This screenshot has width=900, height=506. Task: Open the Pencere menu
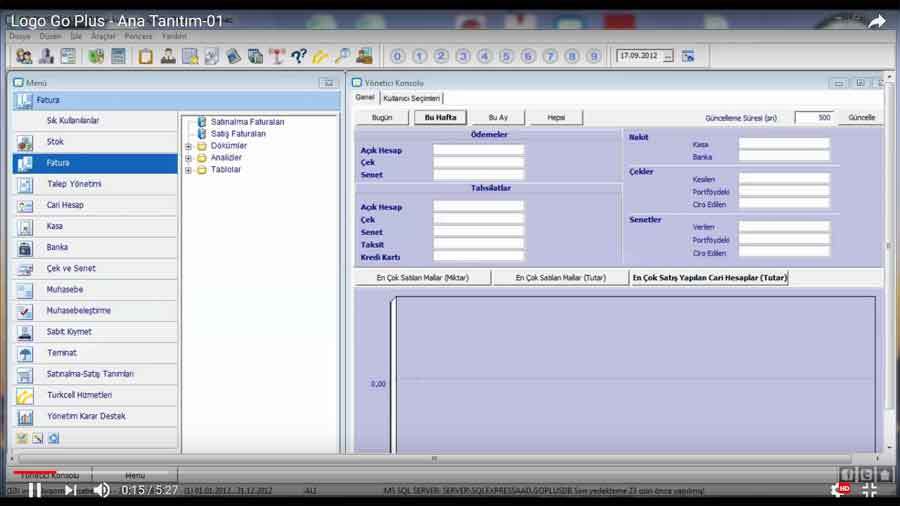[x=138, y=36]
